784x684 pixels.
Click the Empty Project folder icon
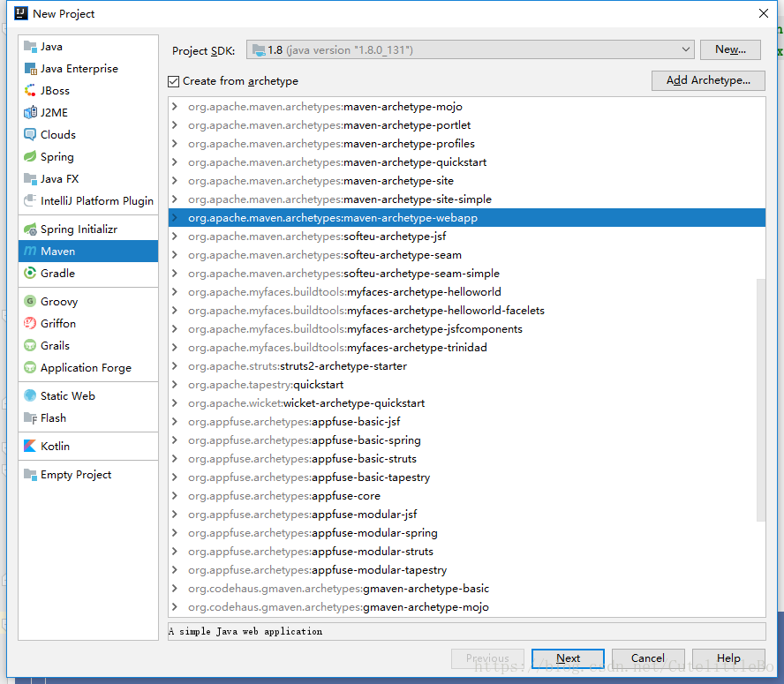(30, 475)
